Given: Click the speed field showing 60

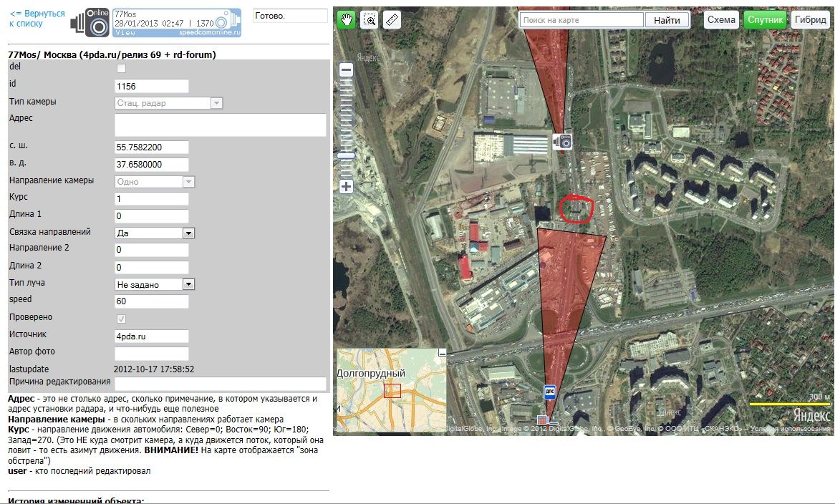Looking at the screenshot, I should 152,301.
